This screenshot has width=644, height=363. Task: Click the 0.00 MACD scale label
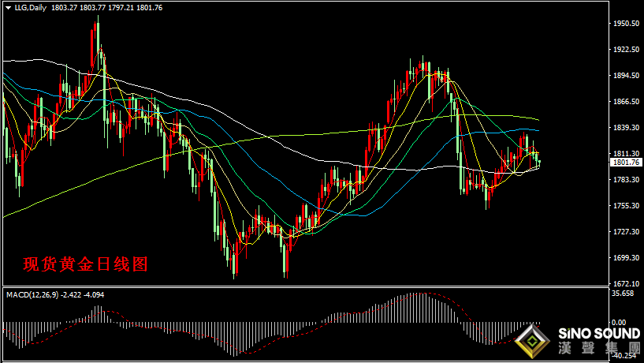(x=619, y=322)
